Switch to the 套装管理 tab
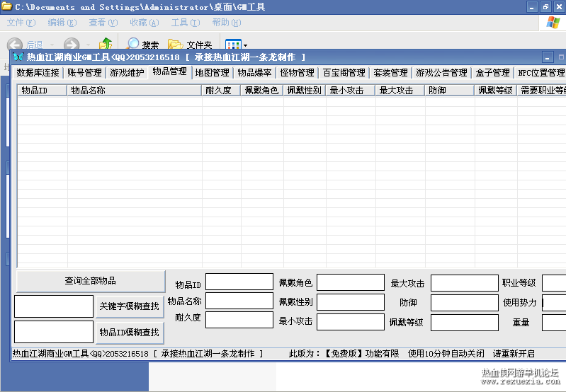This screenshot has width=566, height=392. point(390,72)
